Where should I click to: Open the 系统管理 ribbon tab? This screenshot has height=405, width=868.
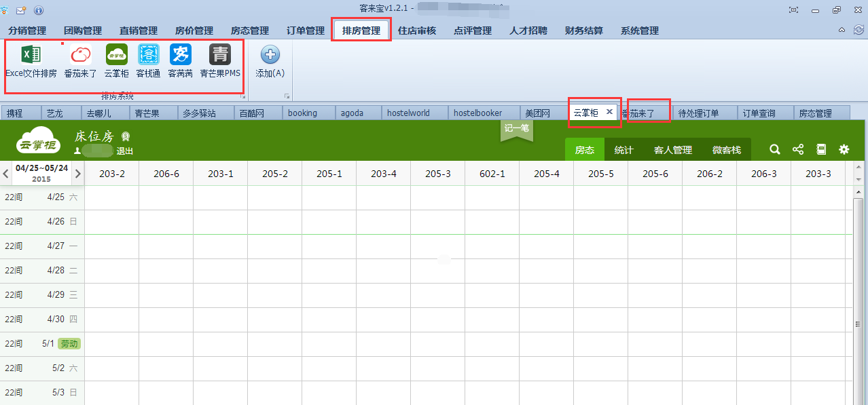[x=640, y=31]
